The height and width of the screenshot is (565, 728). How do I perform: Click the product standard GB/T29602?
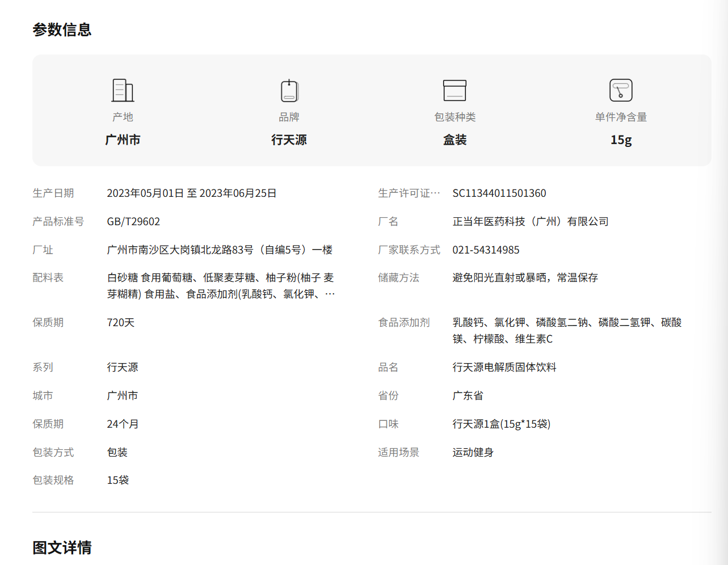click(133, 222)
